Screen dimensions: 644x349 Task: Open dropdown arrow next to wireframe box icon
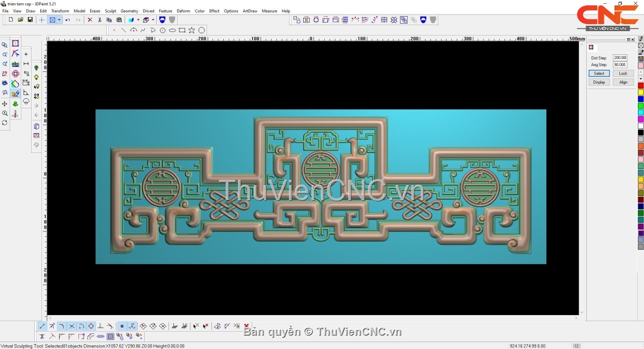(x=153, y=20)
